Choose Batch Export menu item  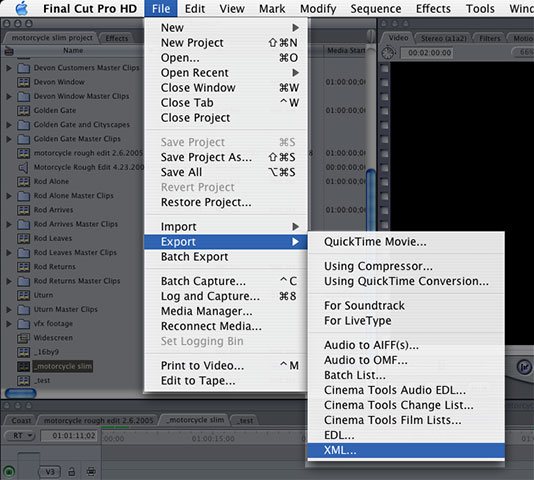pyautogui.click(x=225, y=257)
